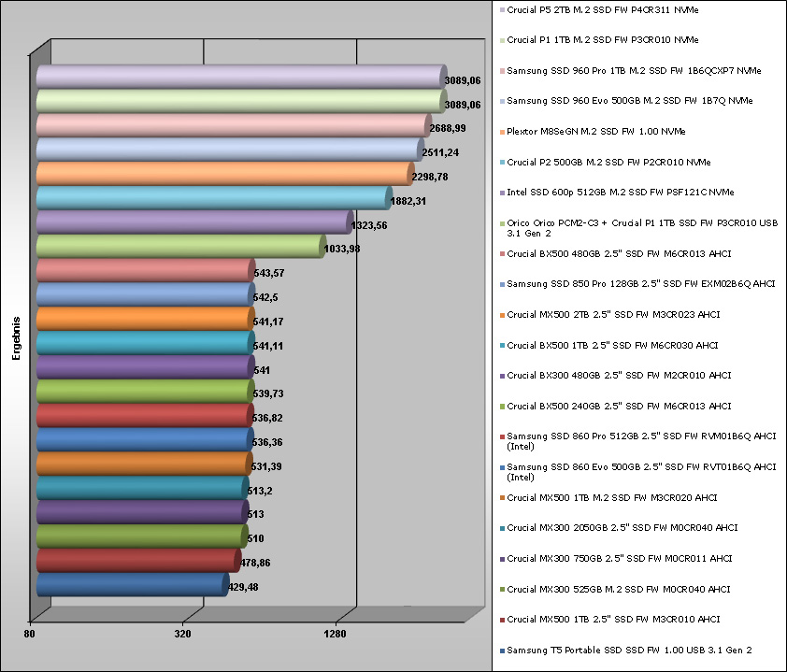This screenshot has width=787, height=672.
Task: Click the teal bar valued 1882,31
Action: pos(214,198)
